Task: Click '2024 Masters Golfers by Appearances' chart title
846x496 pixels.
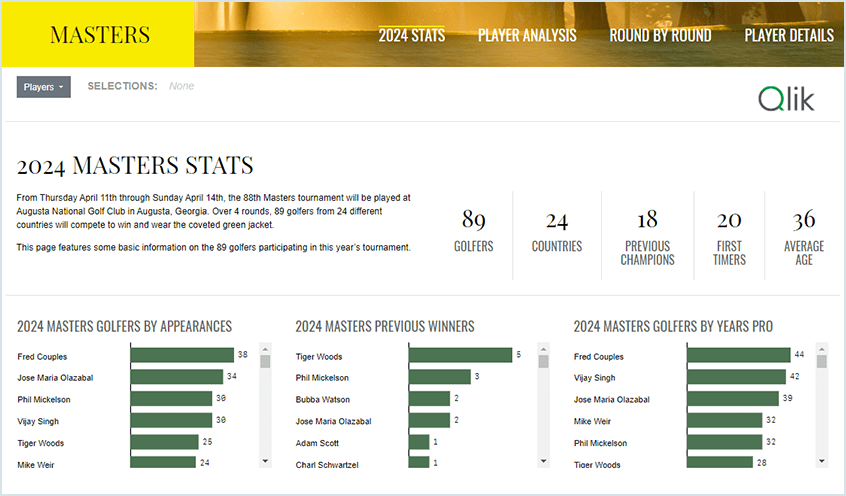Action: click(125, 327)
